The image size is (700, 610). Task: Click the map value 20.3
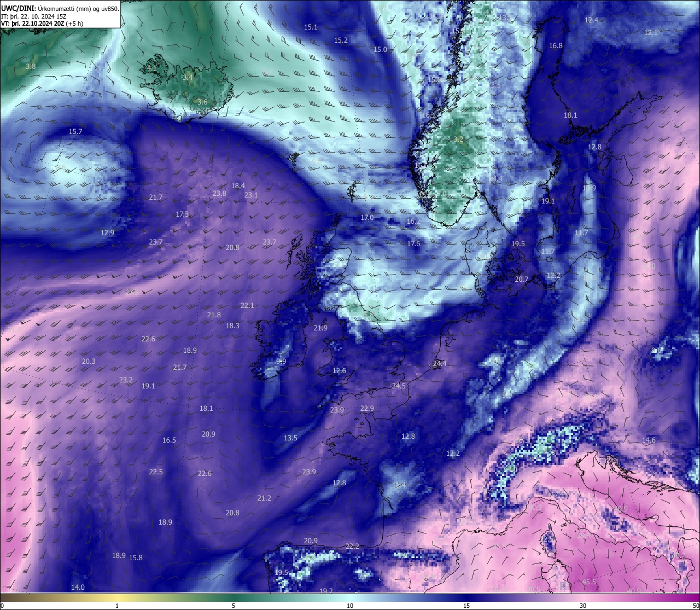point(89,361)
